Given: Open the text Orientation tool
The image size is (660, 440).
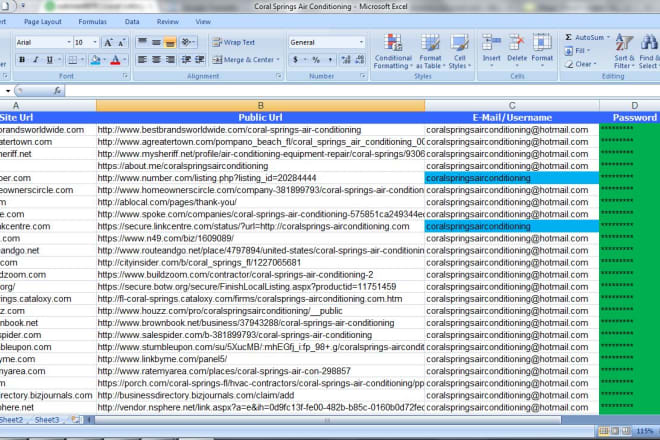Looking at the screenshot, I should tap(188, 42).
